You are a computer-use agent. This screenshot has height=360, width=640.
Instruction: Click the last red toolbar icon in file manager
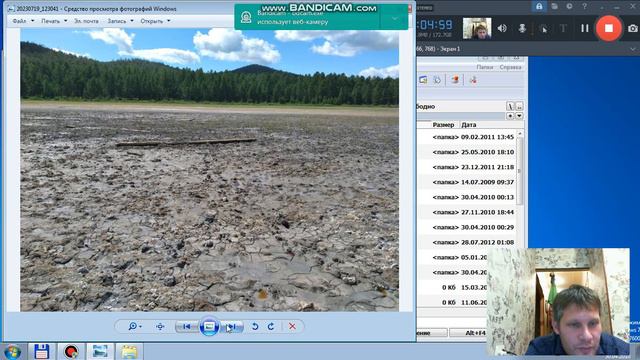473,80
